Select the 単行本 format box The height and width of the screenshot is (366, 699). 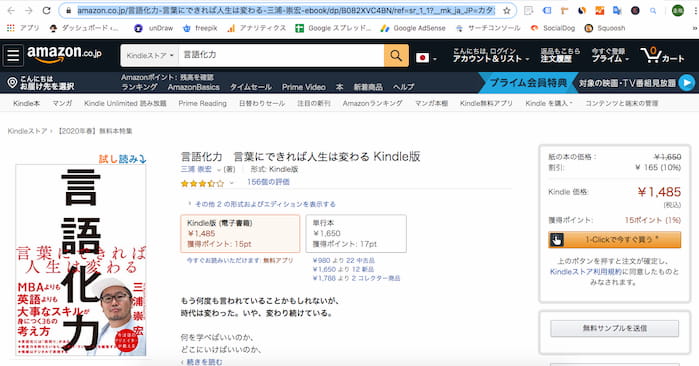point(356,234)
